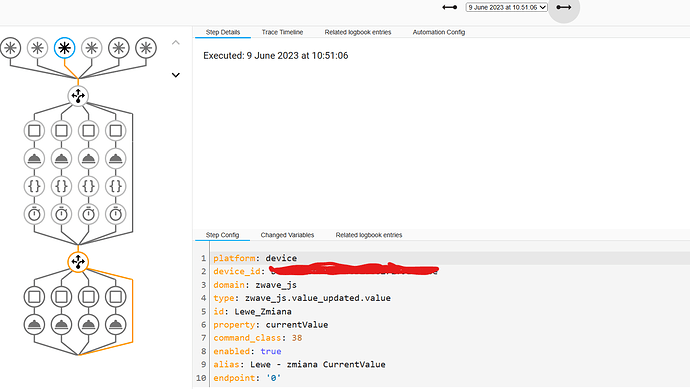690x389 pixels.
Task: Switch to the Trace Timeline tab
Action: pos(283,32)
